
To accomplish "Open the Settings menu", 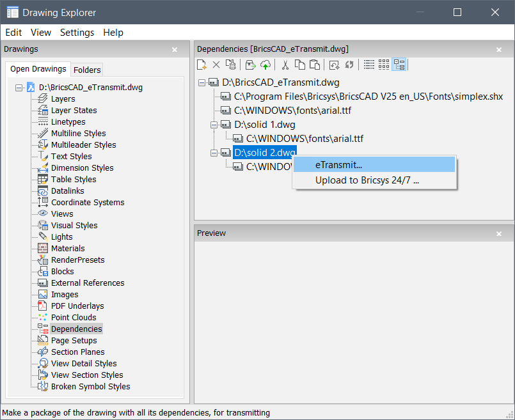I will click(77, 33).
